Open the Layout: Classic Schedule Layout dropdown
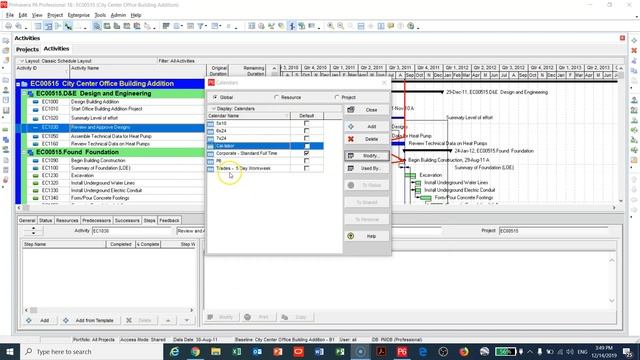The width and height of the screenshot is (640, 360). [x=57, y=61]
